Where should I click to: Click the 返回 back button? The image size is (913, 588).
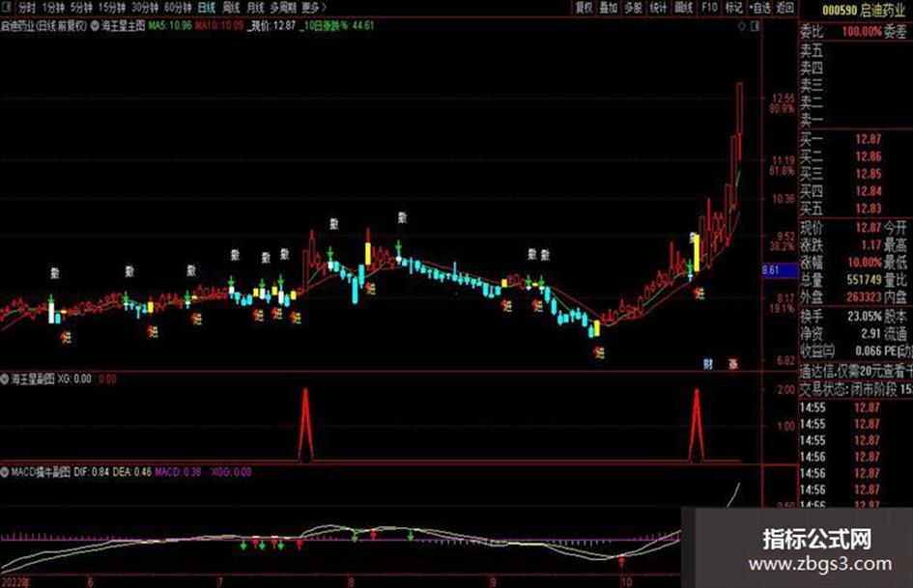click(x=785, y=8)
